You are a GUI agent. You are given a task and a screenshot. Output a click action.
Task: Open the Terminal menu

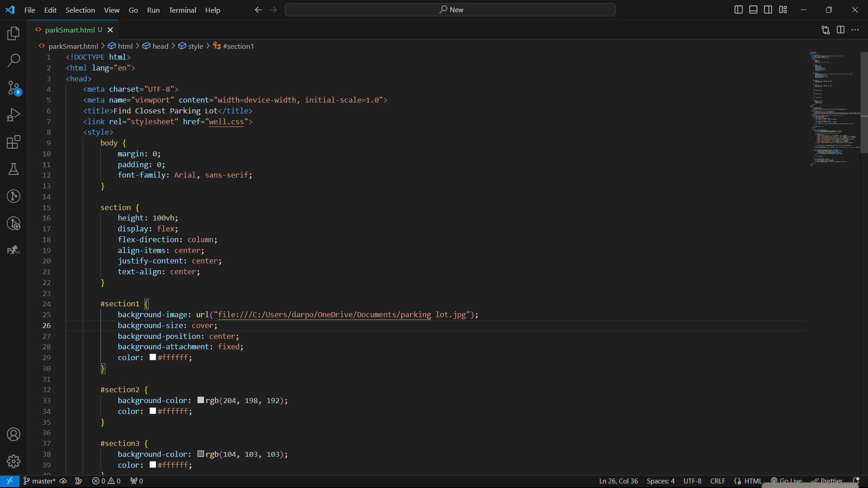[182, 10]
